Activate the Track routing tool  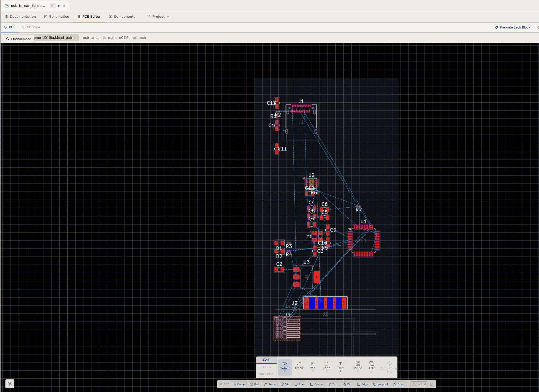(x=299, y=366)
